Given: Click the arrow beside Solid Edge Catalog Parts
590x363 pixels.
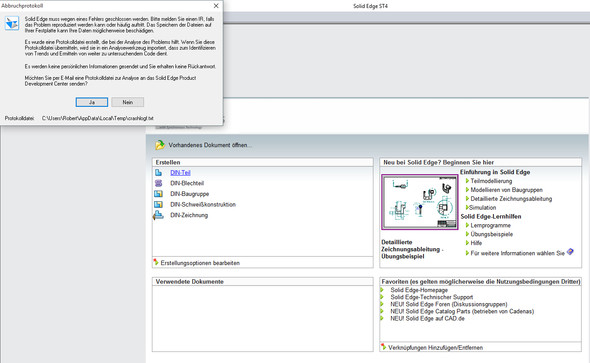Looking at the screenshot, I should (x=382, y=311).
